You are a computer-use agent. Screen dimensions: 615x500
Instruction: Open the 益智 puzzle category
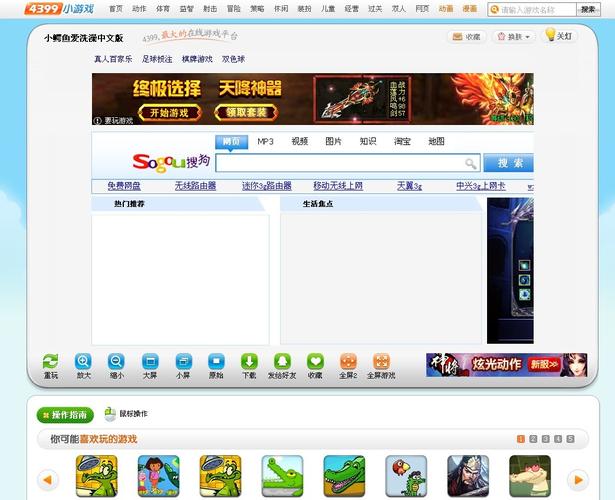(x=187, y=9)
